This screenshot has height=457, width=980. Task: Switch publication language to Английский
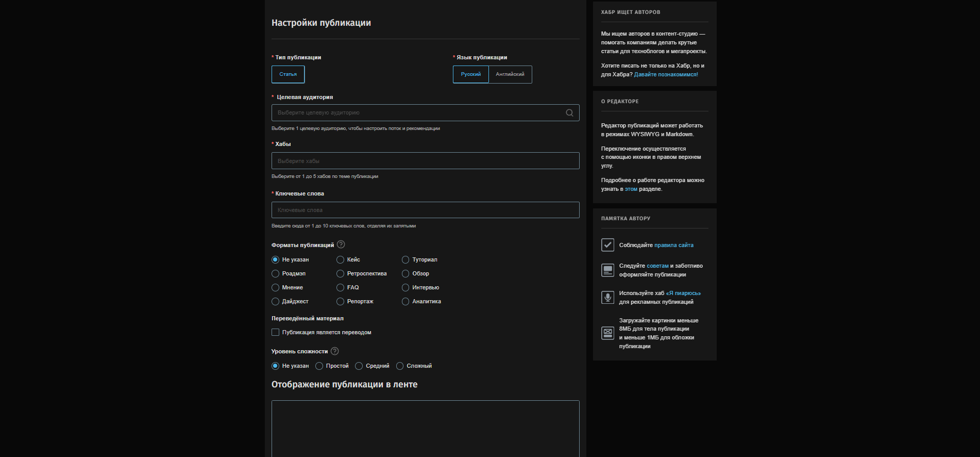click(510, 74)
